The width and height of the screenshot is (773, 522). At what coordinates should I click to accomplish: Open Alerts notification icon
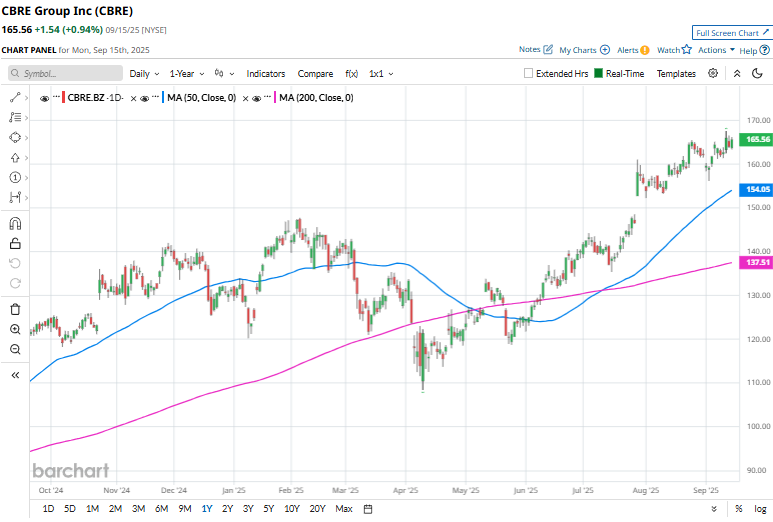point(645,50)
